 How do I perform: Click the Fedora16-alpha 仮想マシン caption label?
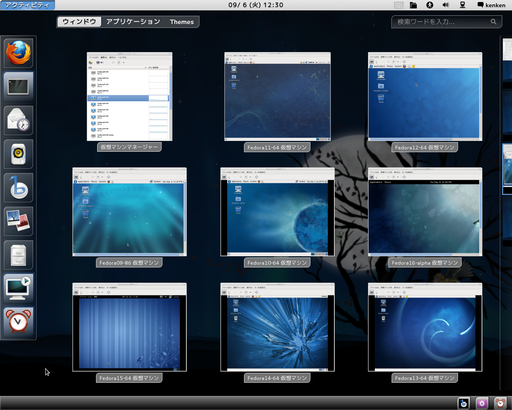(x=425, y=263)
